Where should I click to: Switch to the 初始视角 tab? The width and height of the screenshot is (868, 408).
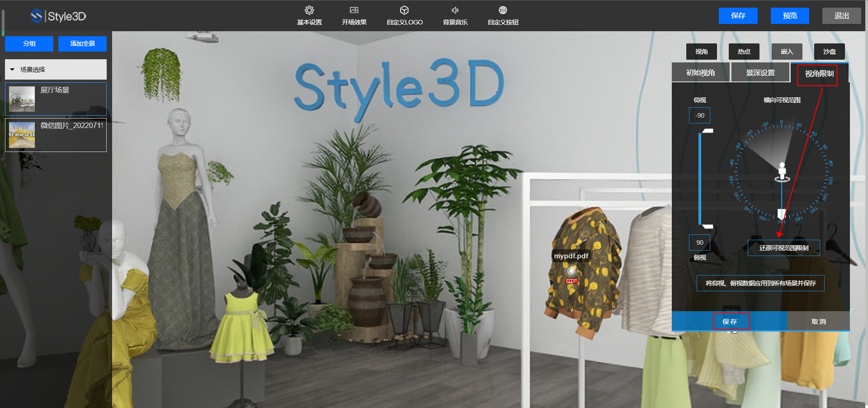tap(700, 73)
